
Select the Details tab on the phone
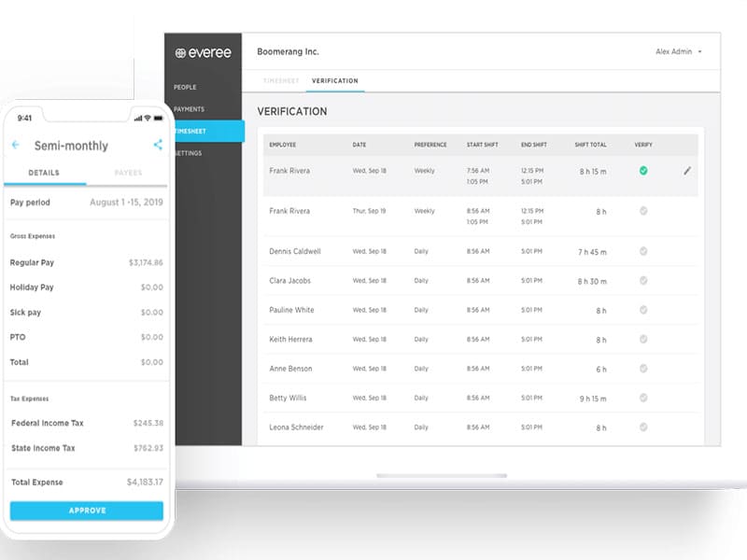click(x=44, y=173)
